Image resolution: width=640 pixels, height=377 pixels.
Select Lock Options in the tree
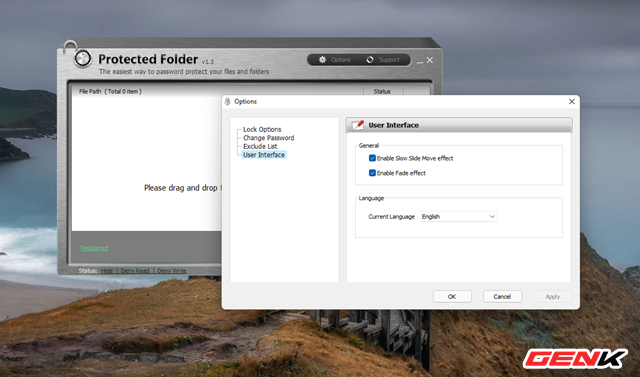(262, 129)
